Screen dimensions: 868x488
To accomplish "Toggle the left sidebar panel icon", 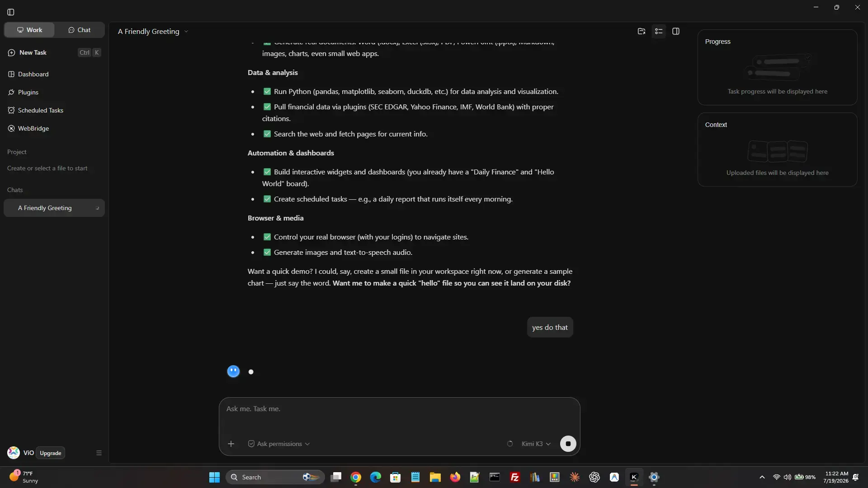I will (x=11, y=12).
